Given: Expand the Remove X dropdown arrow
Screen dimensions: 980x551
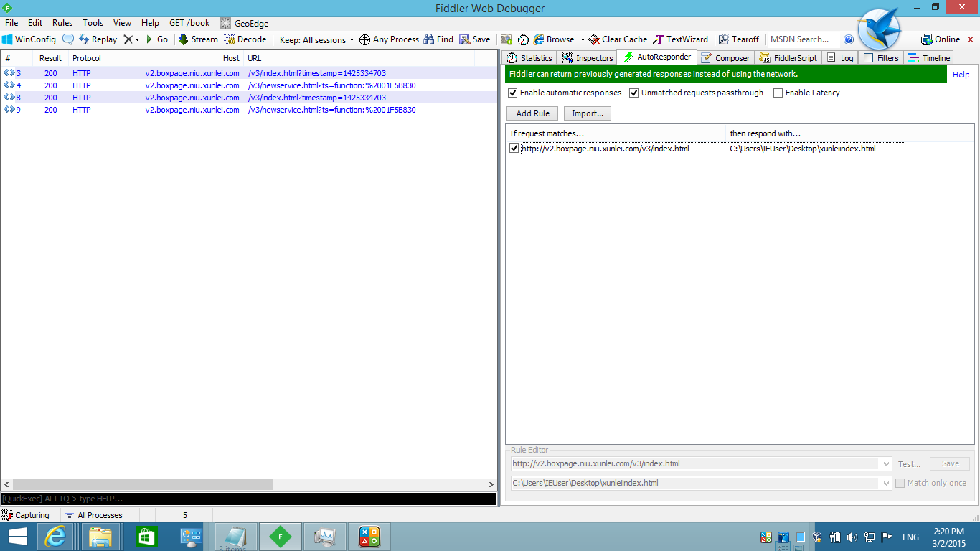Looking at the screenshot, I should click(137, 39).
